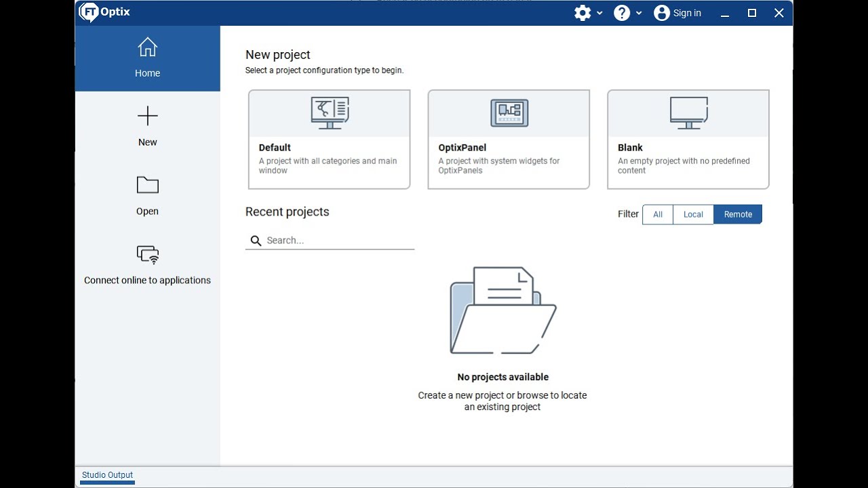This screenshot has width=868, height=488.
Task: Click the Open folder icon
Action: 147,185
